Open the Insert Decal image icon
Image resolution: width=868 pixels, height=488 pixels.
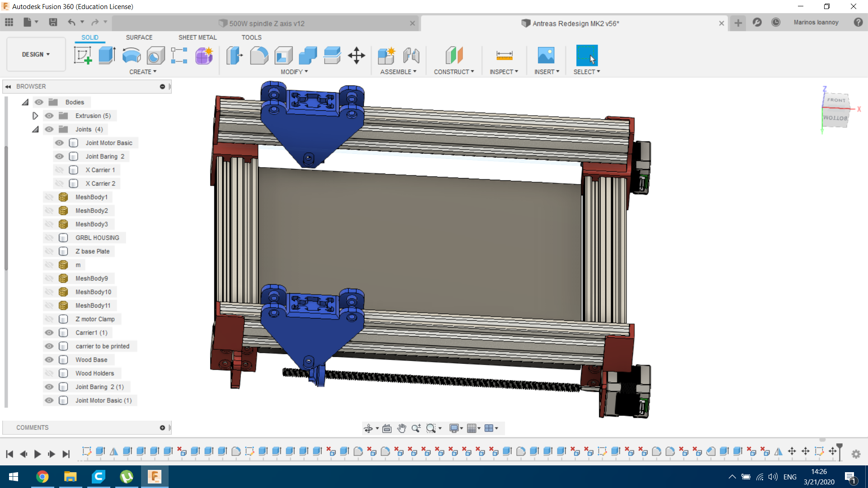point(546,56)
